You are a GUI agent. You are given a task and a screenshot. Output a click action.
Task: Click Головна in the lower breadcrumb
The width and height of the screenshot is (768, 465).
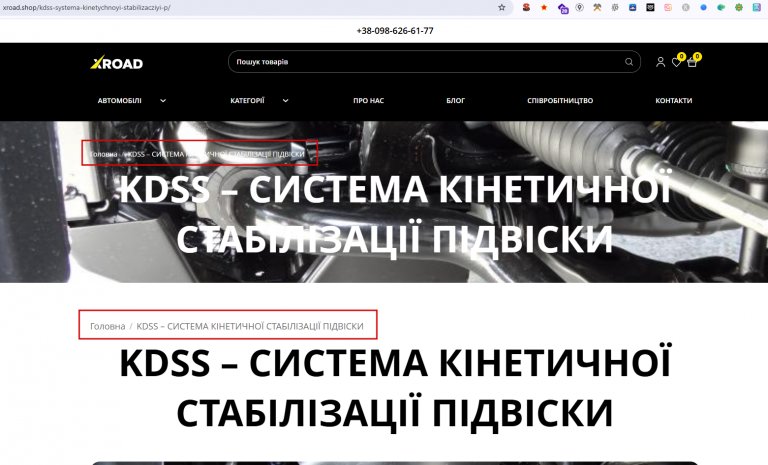[x=108, y=326]
